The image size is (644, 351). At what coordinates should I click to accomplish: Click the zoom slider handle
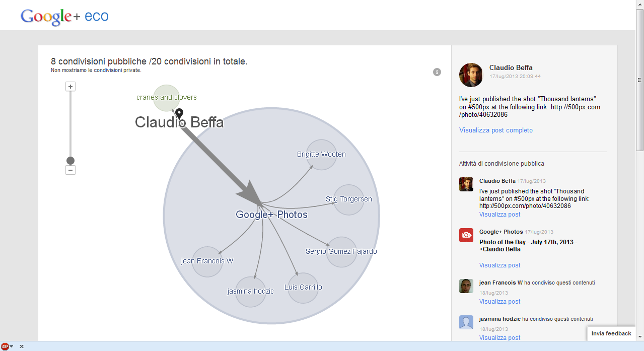[x=70, y=161]
